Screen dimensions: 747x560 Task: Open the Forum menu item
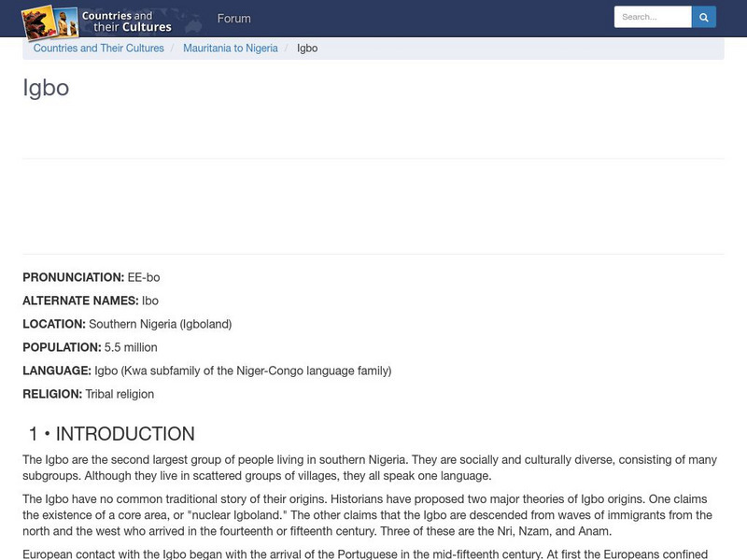click(234, 18)
